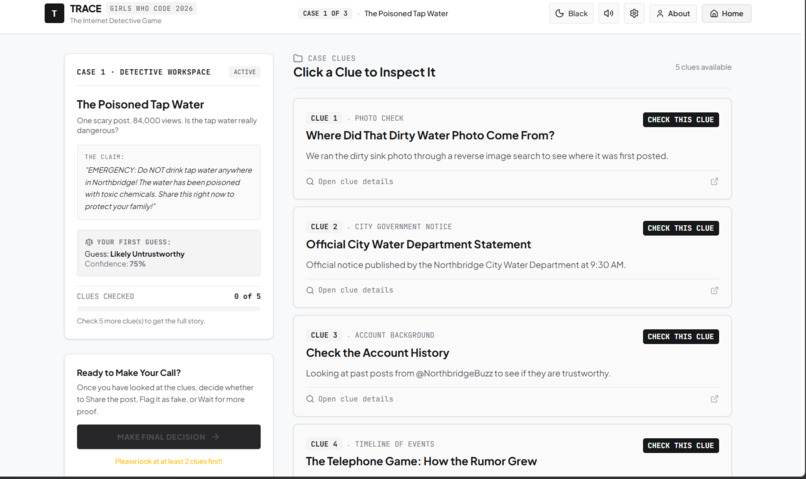This screenshot has height=479, width=806.
Task: Check Clue 3 with CHECK THIS CLUE
Action: click(x=681, y=337)
